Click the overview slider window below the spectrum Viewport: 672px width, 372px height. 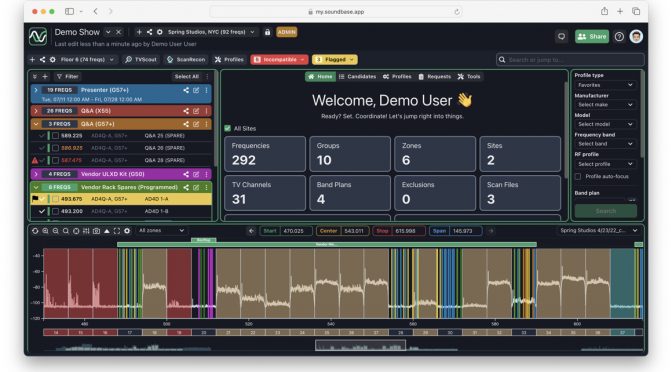tap(360, 345)
